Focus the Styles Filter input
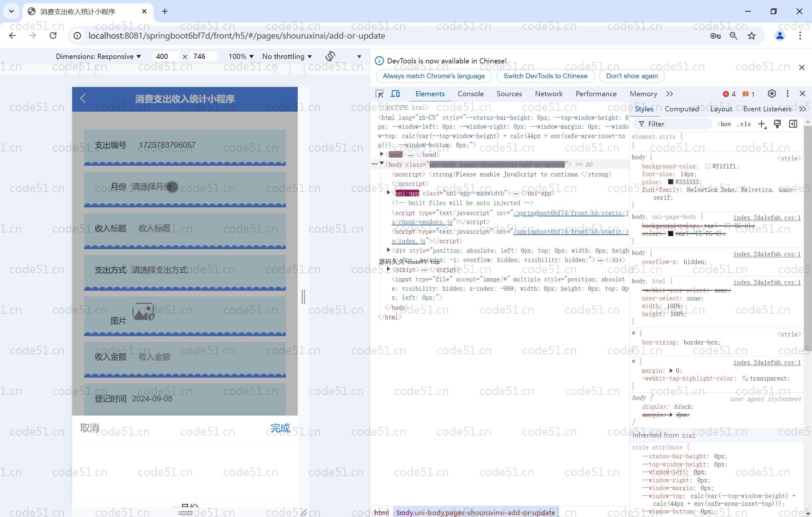Screen dimensions: 812x517 (x=673, y=124)
